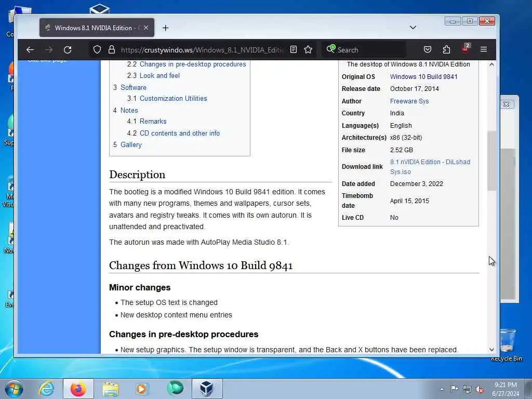Open the tracking protection shield icon

pos(97,49)
